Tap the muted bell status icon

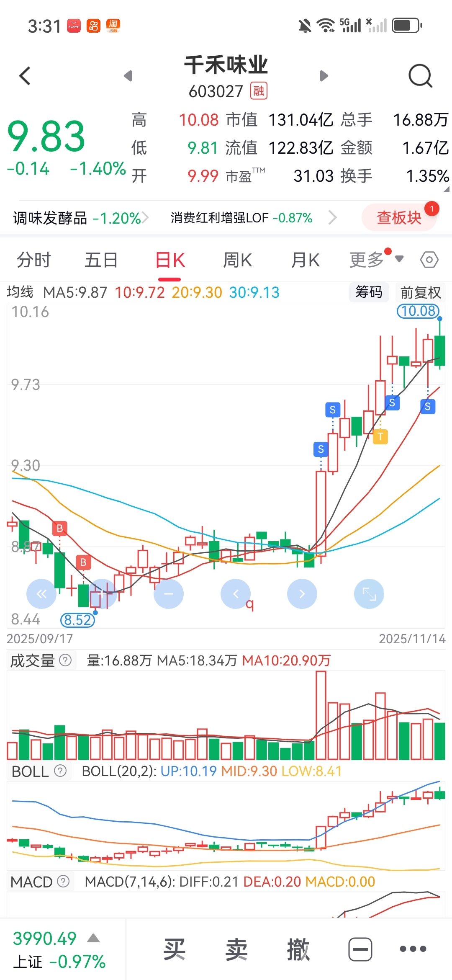click(x=305, y=26)
